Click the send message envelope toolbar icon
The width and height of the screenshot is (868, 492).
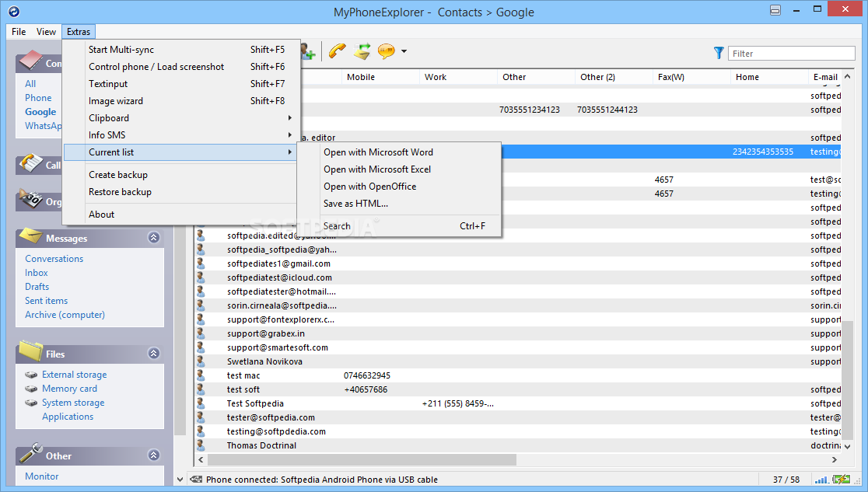(362, 51)
